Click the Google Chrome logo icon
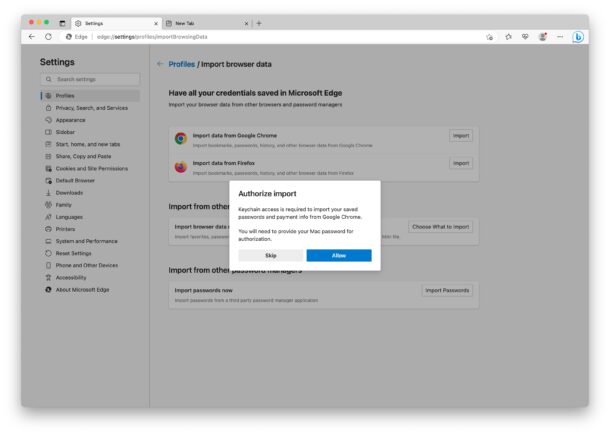This screenshot has width=610, height=435. [181, 138]
